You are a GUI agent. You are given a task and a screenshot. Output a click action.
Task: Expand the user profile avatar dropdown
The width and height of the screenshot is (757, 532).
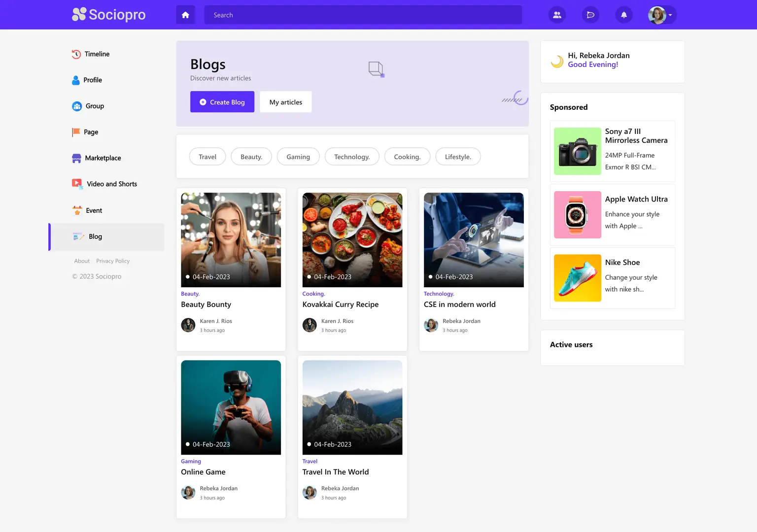coord(661,15)
